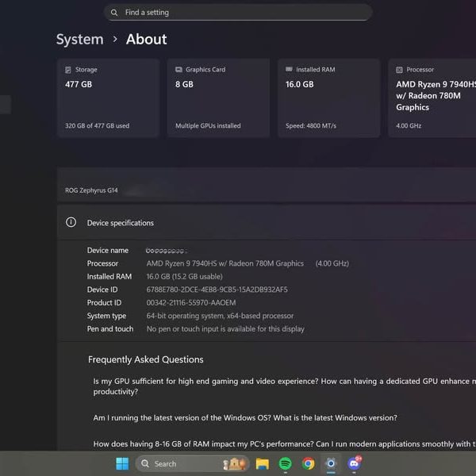Open the Storage card
Viewport: 476px width, 476px height.
109,98
